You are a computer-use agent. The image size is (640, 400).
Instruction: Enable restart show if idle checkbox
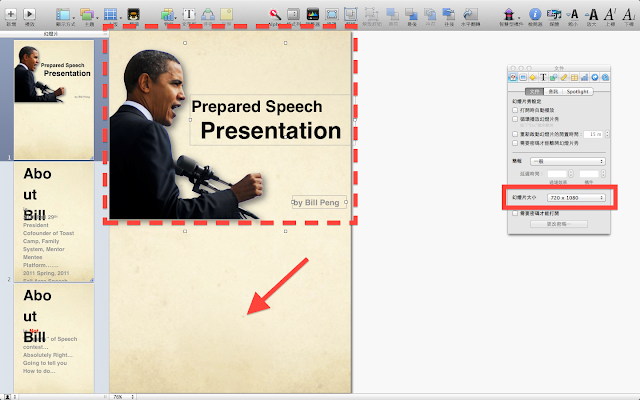coord(515,134)
